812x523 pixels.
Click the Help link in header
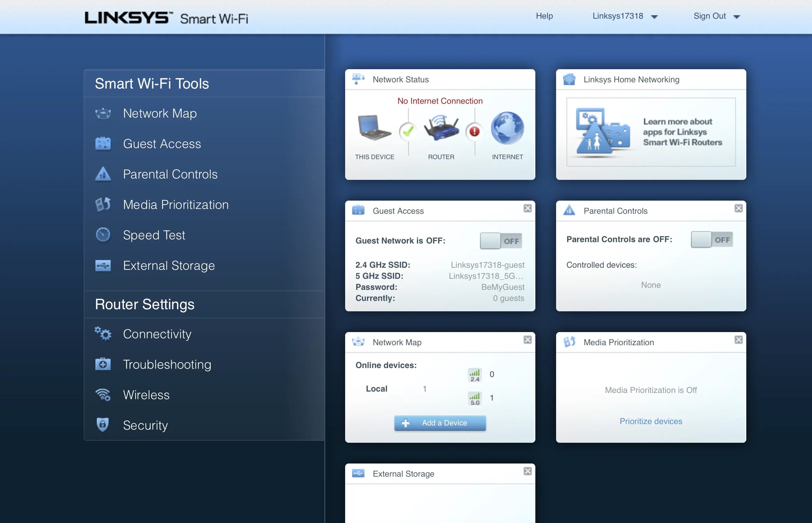[x=544, y=16]
